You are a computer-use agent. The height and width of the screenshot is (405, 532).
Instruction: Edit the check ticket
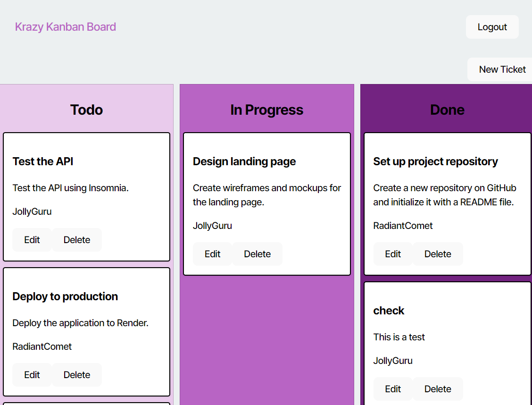pyautogui.click(x=393, y=389)
